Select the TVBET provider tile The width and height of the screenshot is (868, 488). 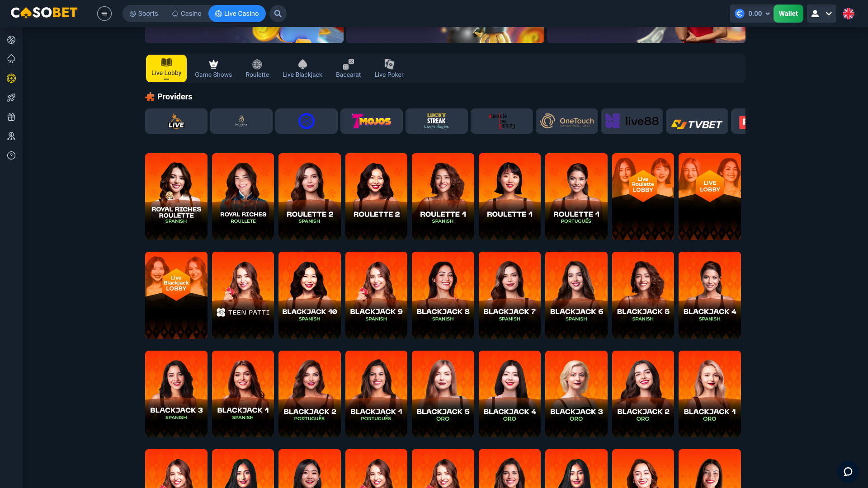tap(697, 121)
